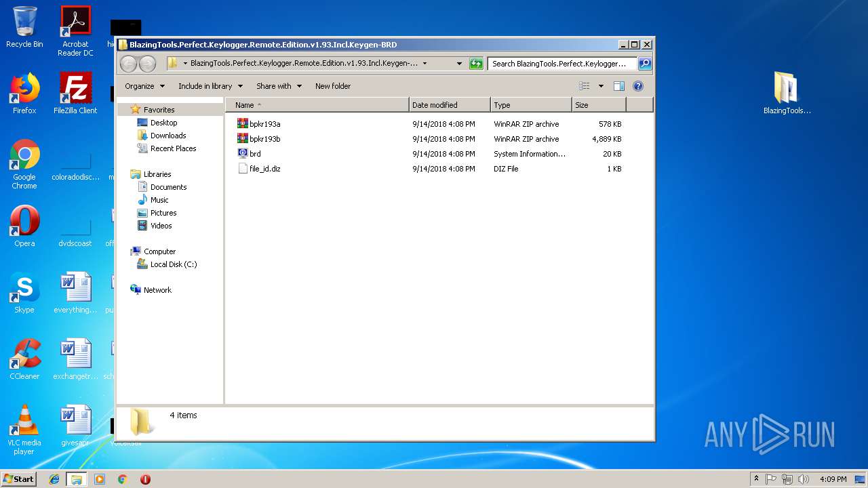The image size is (868, 488).
Task: Click the Back navigation arrow in Explorer
Action: pos(128,64)
